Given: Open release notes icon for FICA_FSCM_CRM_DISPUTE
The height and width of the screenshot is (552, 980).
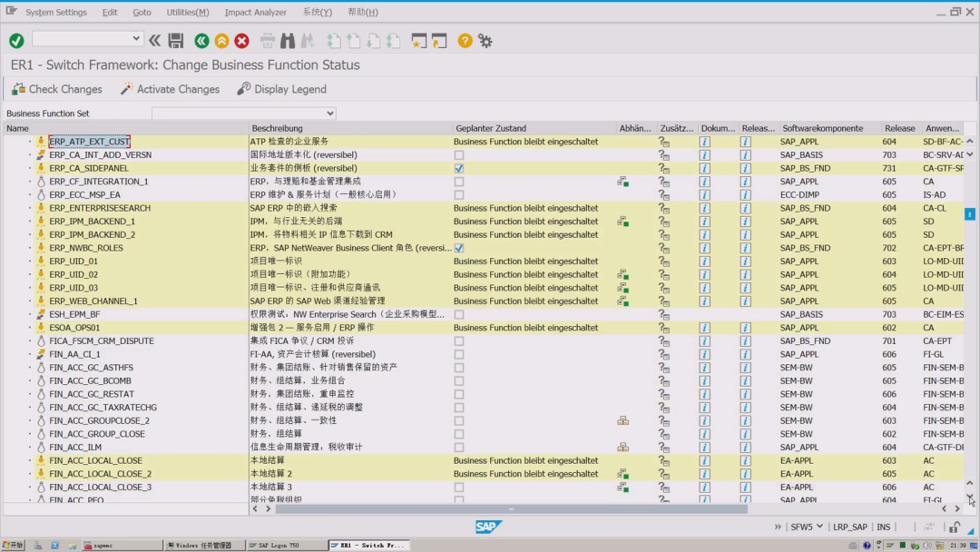Looking at the screenshot, I should (x=745, y=341).
